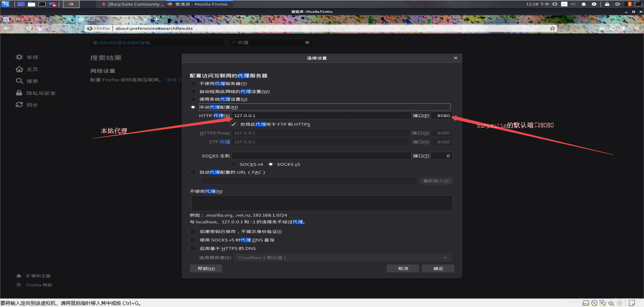
Task: Click VM sound card status icon
Action: (611, 303)
